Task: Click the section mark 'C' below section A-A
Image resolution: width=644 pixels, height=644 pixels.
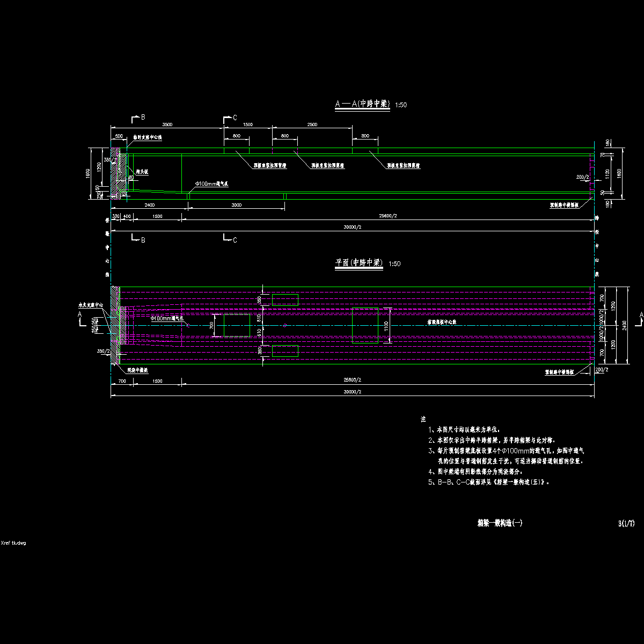Action: click(x=235, y=240)
